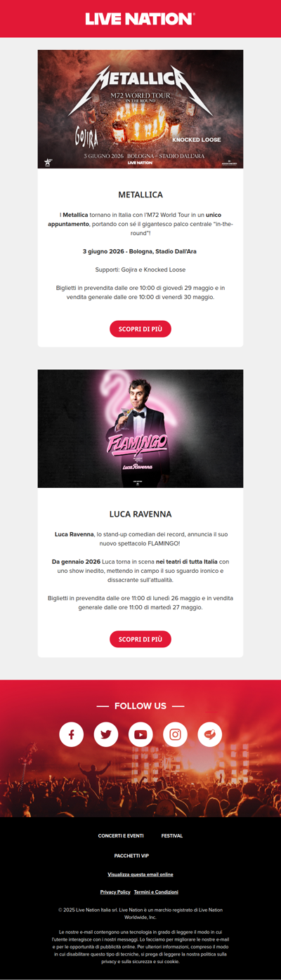Image resolution: width=281 pixels, height=980 pixels.
Task: Visit the YouTube channel icon
Action: [x=140, y=734]
